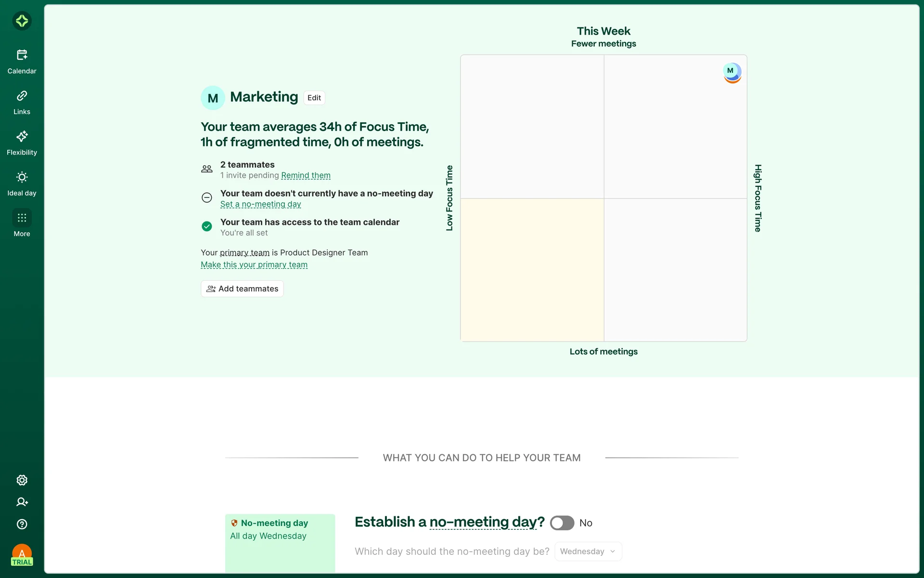Open the help question mark icon
Image resolution: width=924 pixels, height=578 pixels.
pos(22,524)
